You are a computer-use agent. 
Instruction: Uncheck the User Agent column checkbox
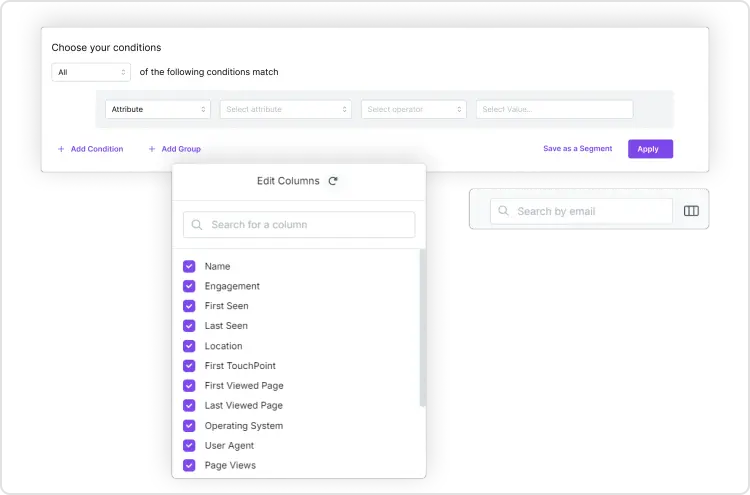[189, 445]
